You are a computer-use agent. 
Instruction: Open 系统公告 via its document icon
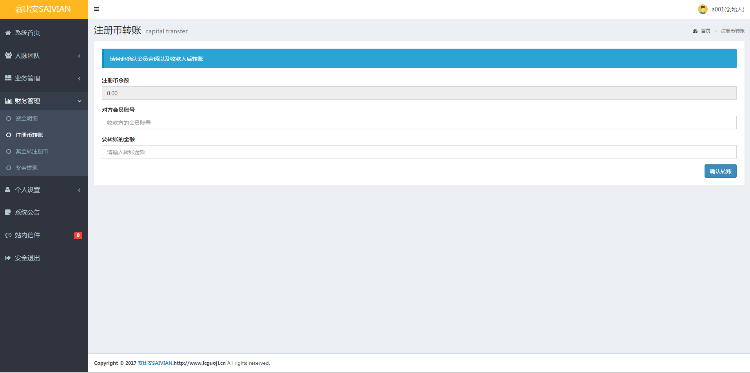(8, 212)
